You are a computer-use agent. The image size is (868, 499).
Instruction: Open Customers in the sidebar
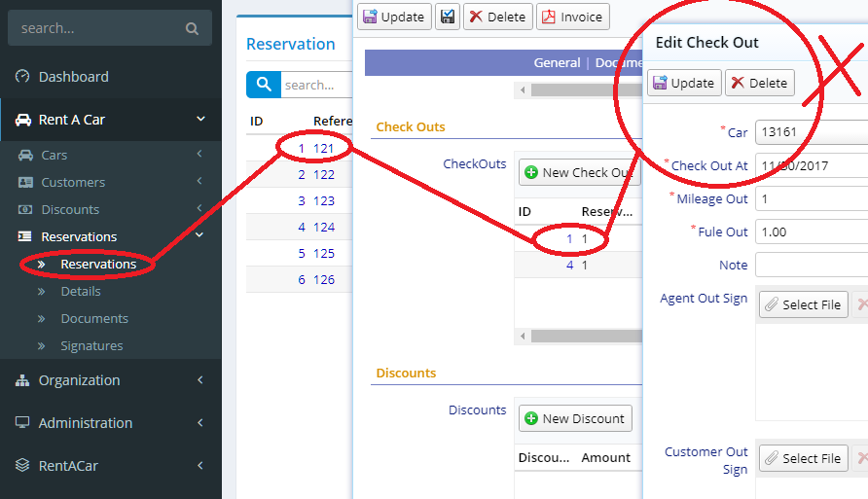73,183
